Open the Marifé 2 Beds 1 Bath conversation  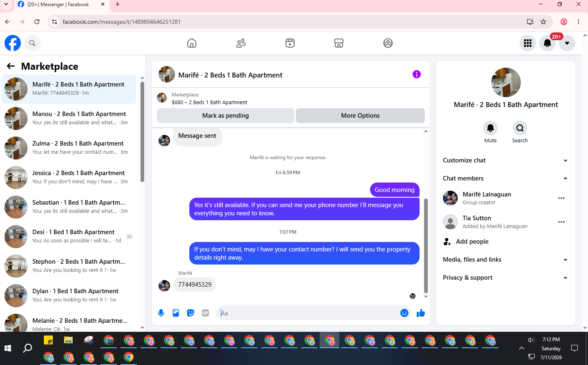point(69,89)
